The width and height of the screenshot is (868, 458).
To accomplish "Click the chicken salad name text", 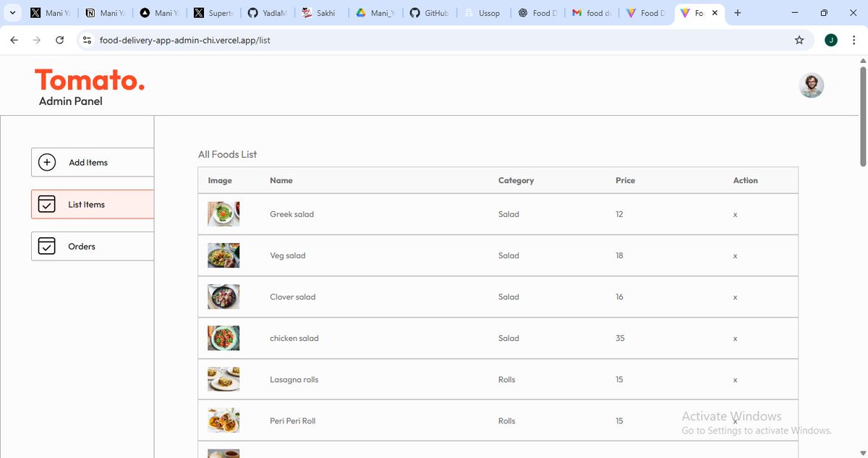I will tap(294, 338).
